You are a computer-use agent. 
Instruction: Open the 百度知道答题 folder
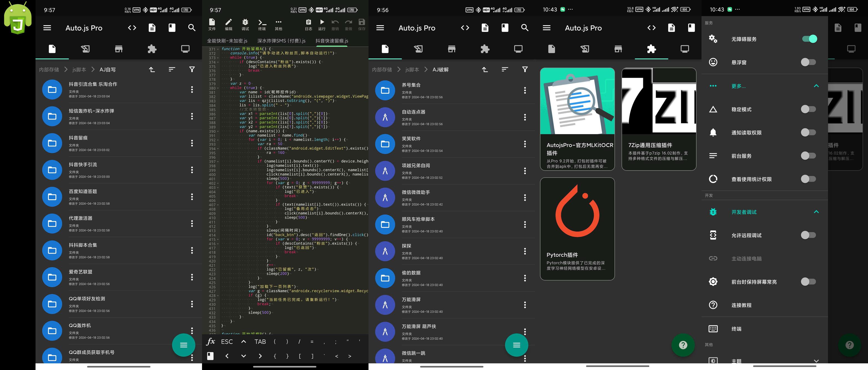click(x=118, y=197)
